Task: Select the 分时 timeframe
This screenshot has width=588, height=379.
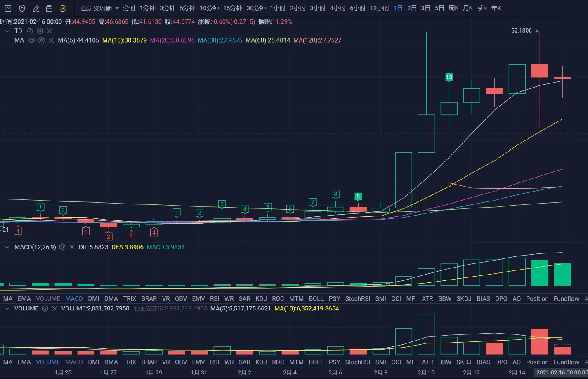Action: [x=129, y=8]
